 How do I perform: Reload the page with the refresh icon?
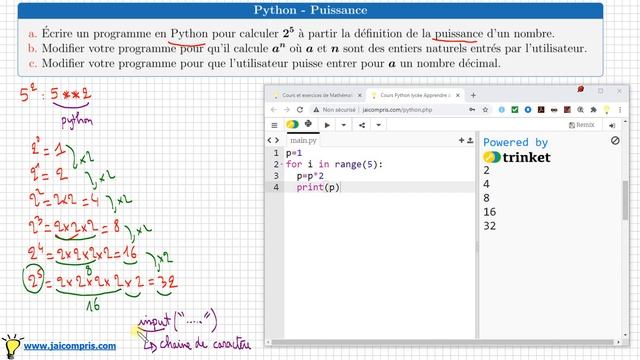pyautogui.click(x=300, y=110)
